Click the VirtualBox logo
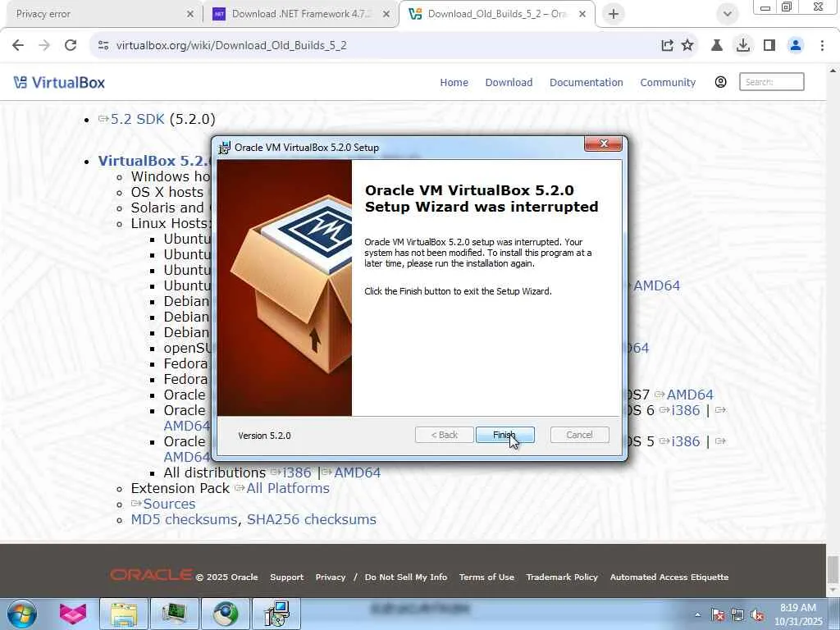 tap(59, 83)
